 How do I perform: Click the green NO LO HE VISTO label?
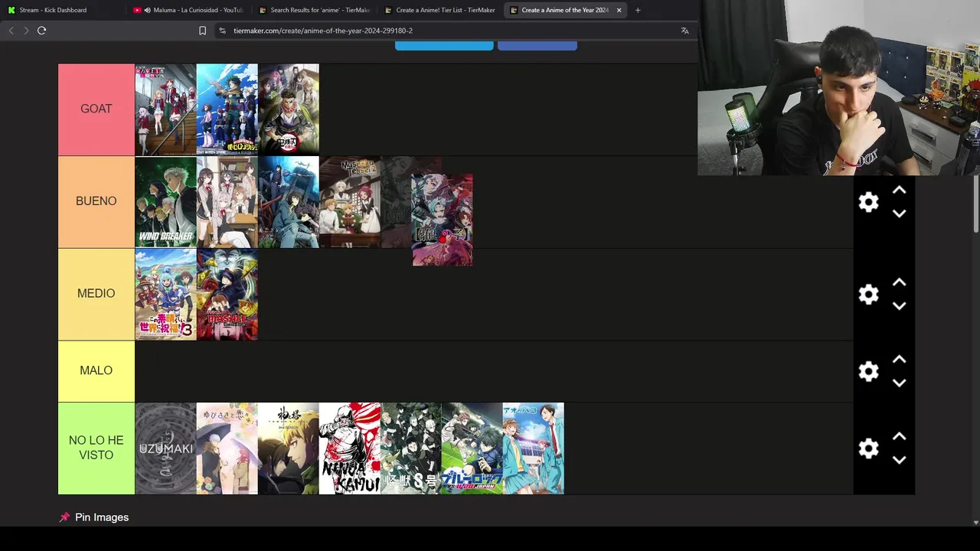(96, 448)
